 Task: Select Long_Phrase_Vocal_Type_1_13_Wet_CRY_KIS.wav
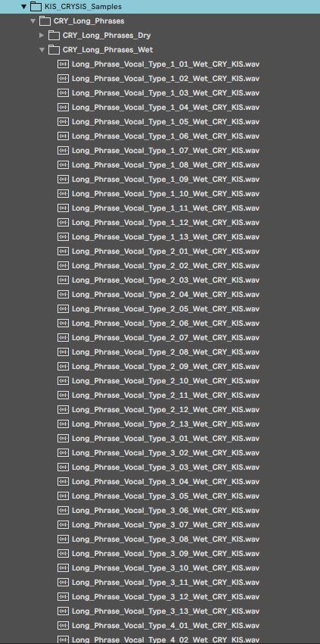pyautogui.click(x=166, y=237)
